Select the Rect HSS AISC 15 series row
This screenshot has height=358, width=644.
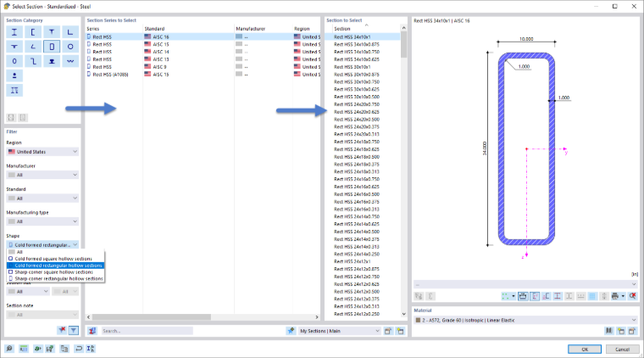coord(203,44)
